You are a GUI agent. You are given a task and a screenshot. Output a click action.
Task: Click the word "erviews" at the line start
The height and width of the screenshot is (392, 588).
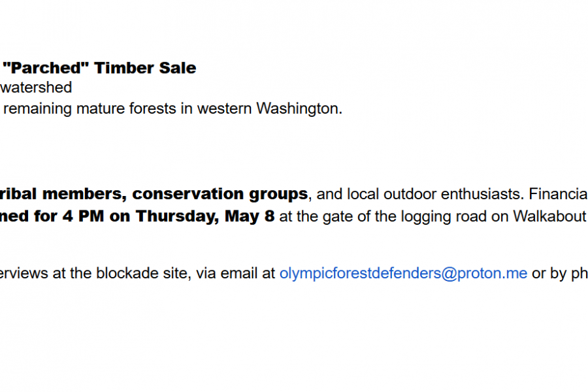point(24,274)
